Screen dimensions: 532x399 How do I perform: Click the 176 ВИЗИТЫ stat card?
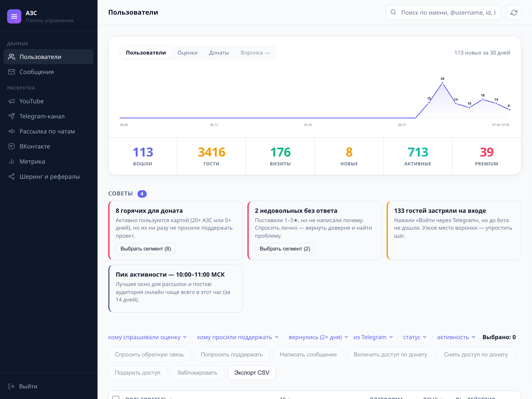pos(280,156)
